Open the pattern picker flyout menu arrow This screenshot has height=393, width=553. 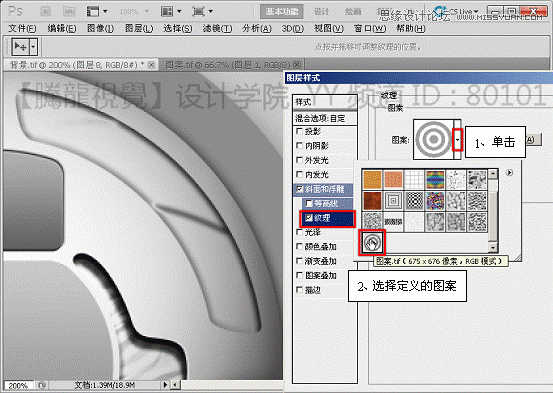click(x=509, y=173)
